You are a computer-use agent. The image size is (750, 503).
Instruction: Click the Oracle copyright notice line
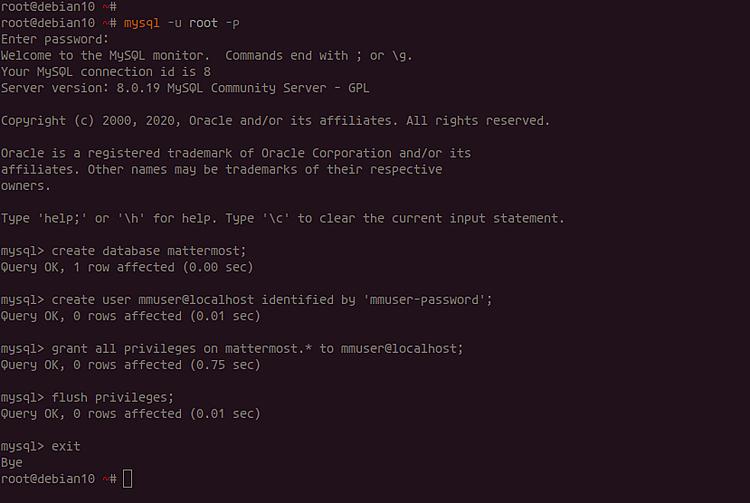[275, 121]
